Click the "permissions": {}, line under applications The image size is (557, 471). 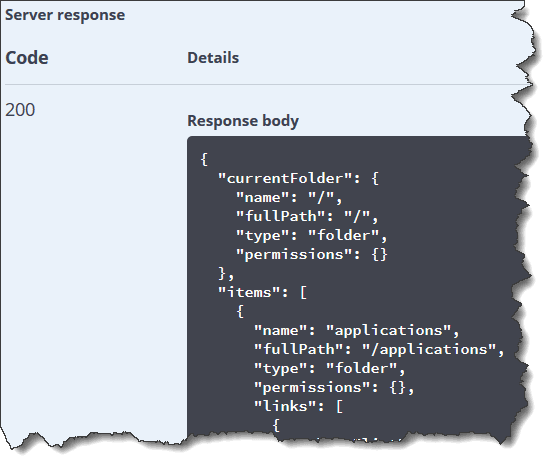click(x=334, y=388)
